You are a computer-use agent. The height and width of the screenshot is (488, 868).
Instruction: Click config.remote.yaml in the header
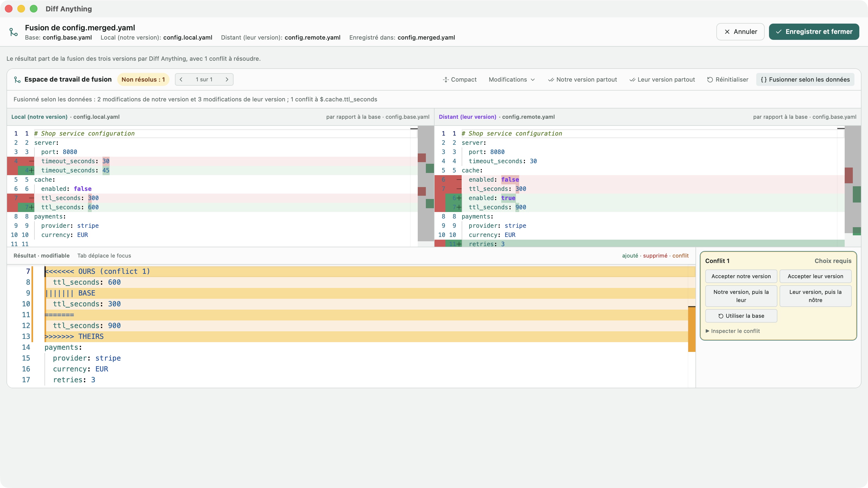click(x=312, y=37)
